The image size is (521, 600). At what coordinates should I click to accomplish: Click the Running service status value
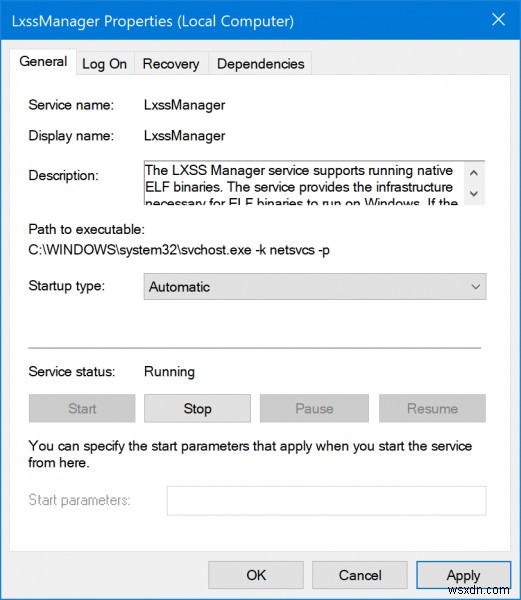pyautogui.click(x=169, y=372)
